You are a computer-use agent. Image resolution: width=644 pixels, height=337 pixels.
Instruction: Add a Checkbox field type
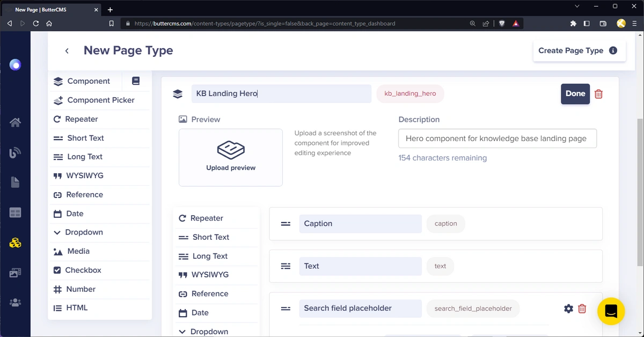coord(99,270)
